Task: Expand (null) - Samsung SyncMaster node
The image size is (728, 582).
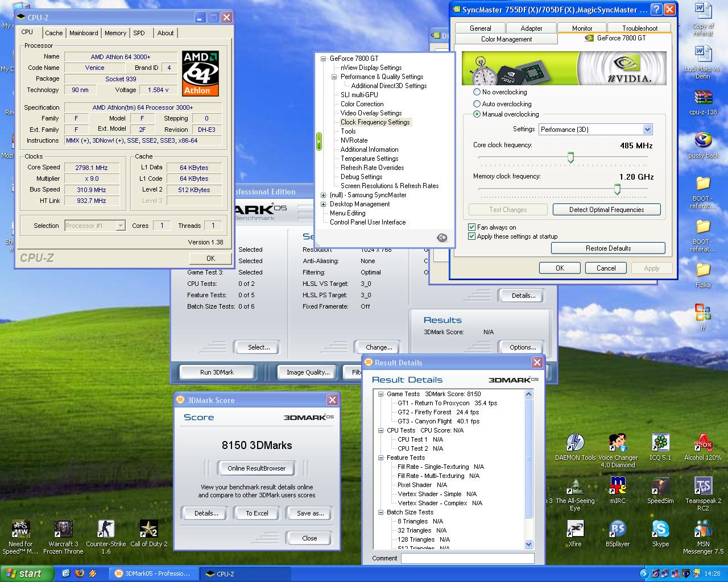Action: pyautogui.click(x=324, y=195)
